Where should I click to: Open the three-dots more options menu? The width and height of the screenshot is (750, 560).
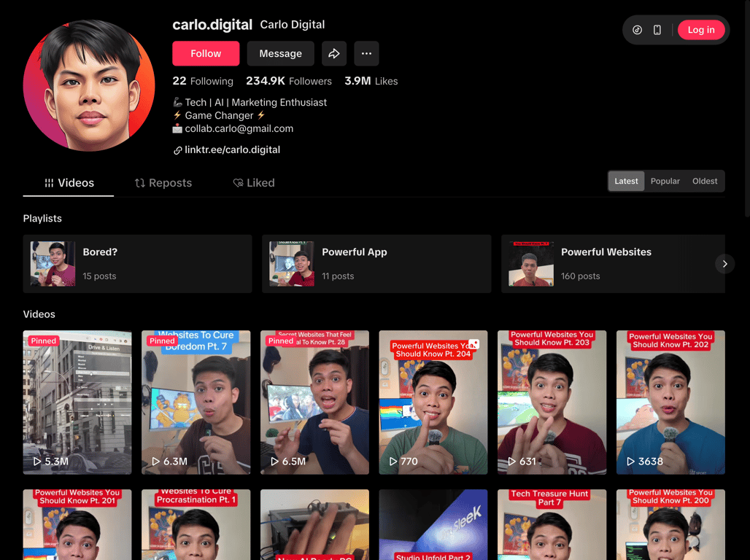tap(366, 53)
